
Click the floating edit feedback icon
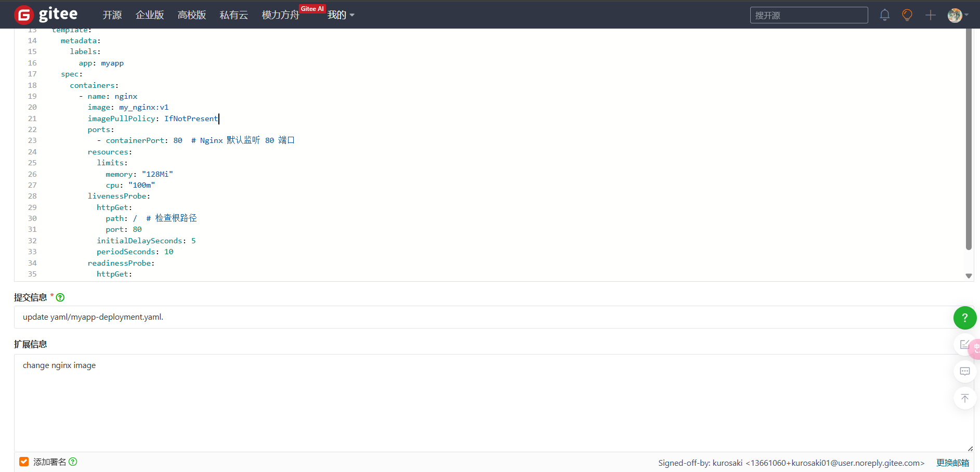click(965, 345)
